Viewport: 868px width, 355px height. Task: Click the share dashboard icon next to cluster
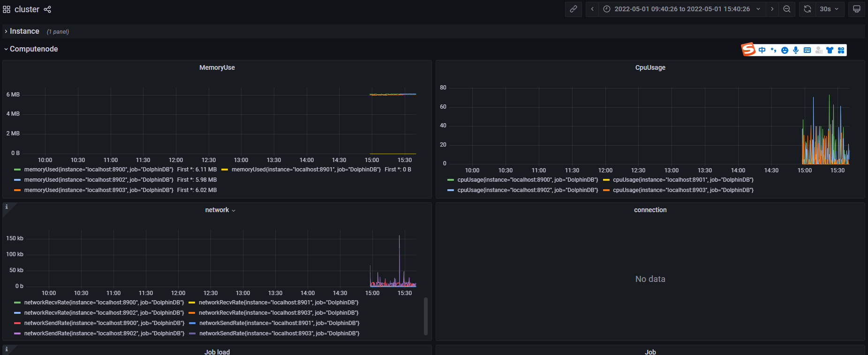click(47, 9)
